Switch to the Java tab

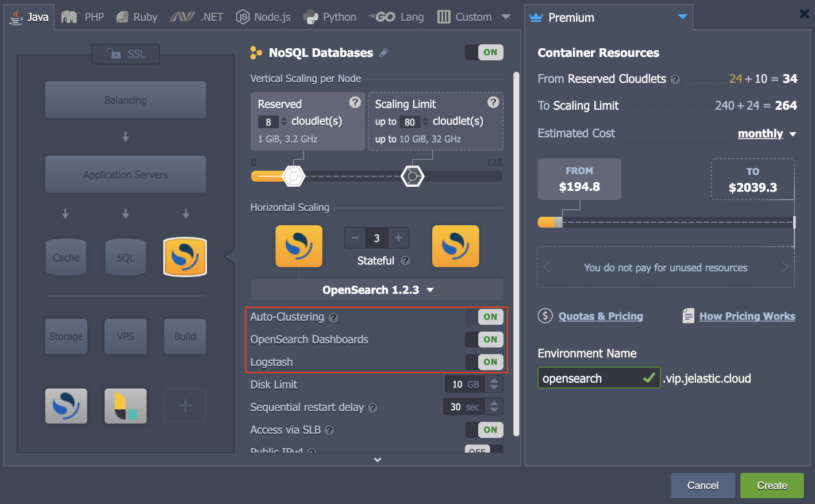(29, 17)
